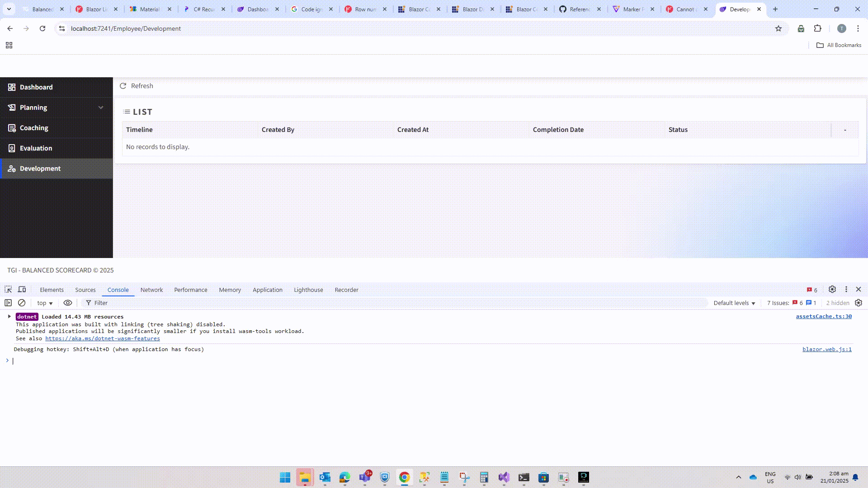This screenshot has height=488, width=868.
Task: Expand the Planning menu chevron
Action: click(101, 108)
